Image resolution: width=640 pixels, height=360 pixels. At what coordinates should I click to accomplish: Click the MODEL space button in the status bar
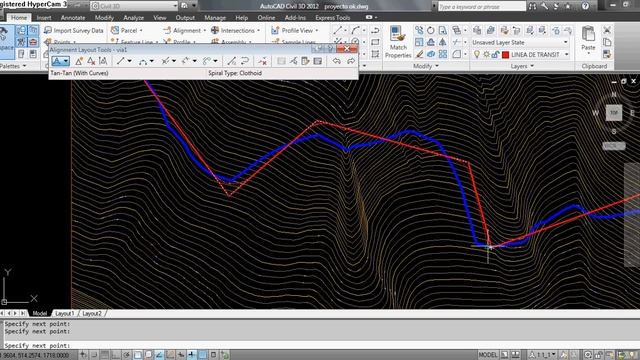pyautogui.click(x=487, y=355)
